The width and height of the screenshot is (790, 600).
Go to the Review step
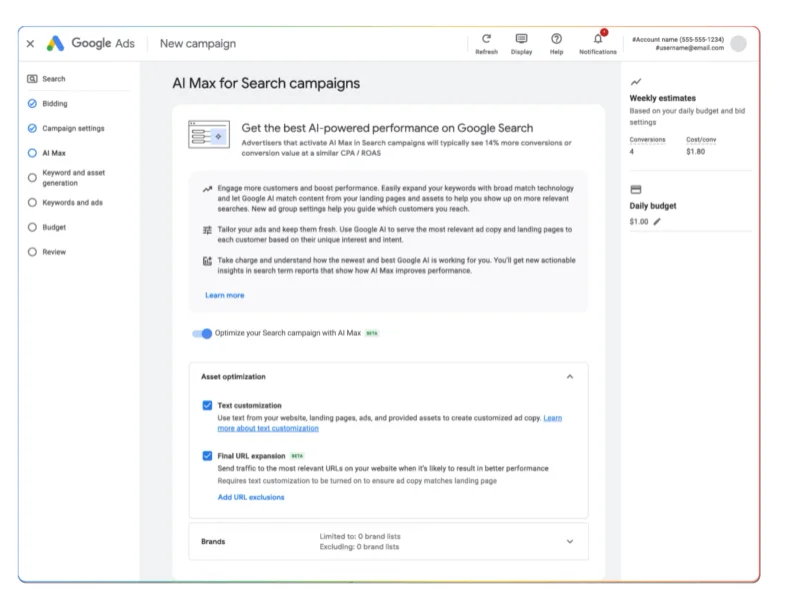54,252
